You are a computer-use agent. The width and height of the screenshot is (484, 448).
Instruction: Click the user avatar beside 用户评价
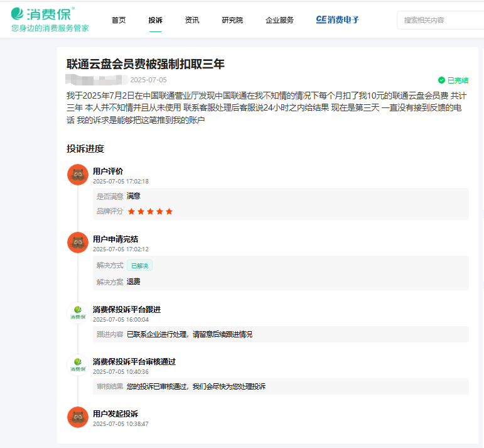point(78,175)
